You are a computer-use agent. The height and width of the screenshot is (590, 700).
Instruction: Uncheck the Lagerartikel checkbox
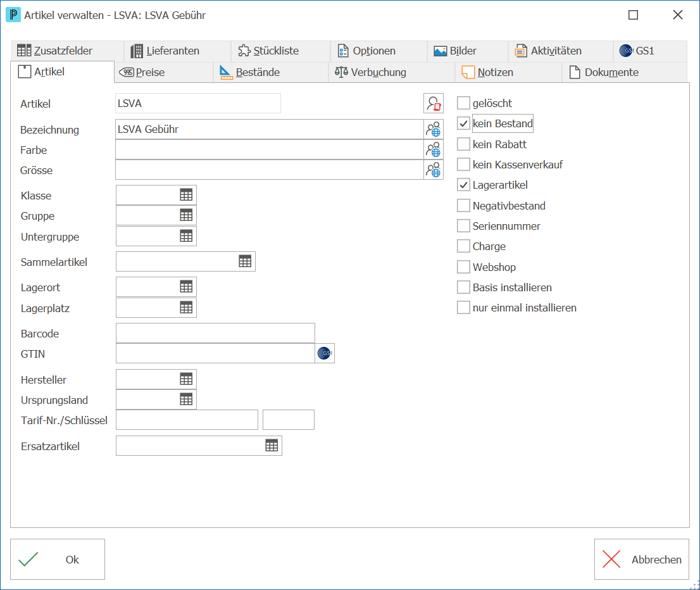463,185
